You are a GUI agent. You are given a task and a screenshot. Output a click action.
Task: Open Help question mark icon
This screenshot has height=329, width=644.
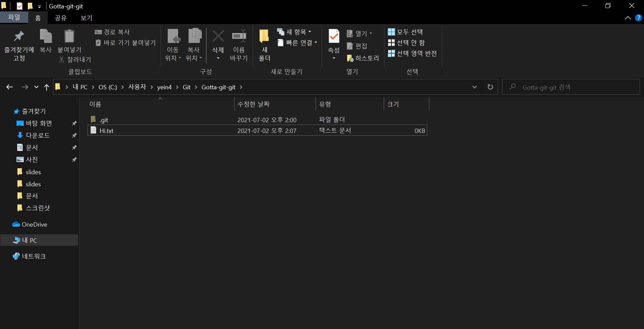click(x=639, y=18)
